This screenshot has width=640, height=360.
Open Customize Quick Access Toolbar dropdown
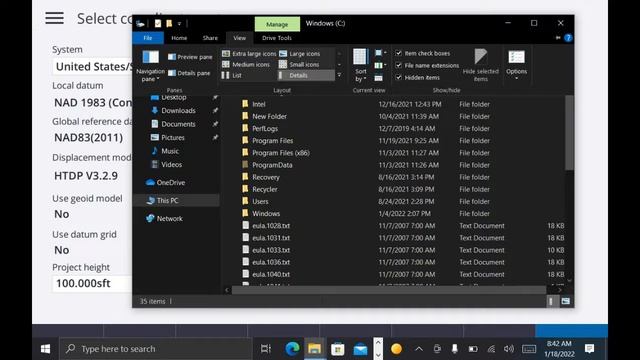pos(179,24)
